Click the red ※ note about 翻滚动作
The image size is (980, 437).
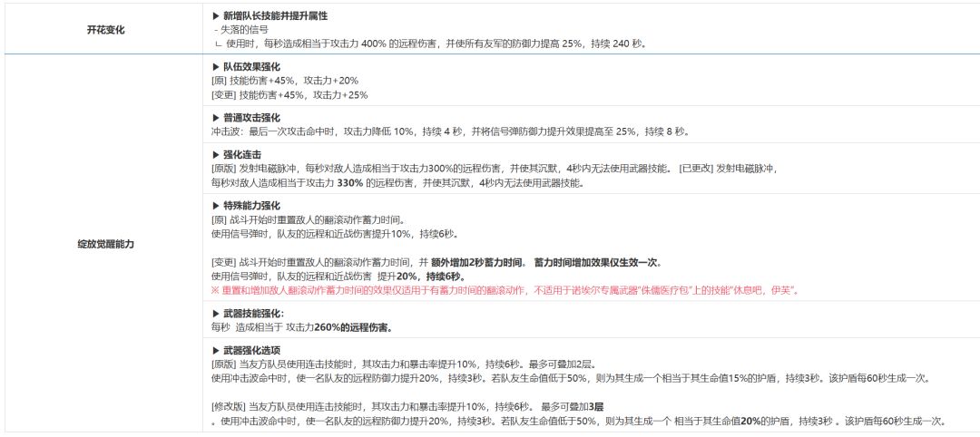tap(505, 291)
